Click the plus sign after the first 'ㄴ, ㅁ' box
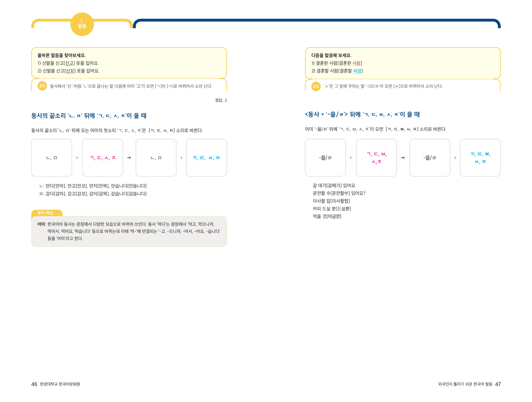This screenshot has width=532, height=402. click(x=77, y=158)
